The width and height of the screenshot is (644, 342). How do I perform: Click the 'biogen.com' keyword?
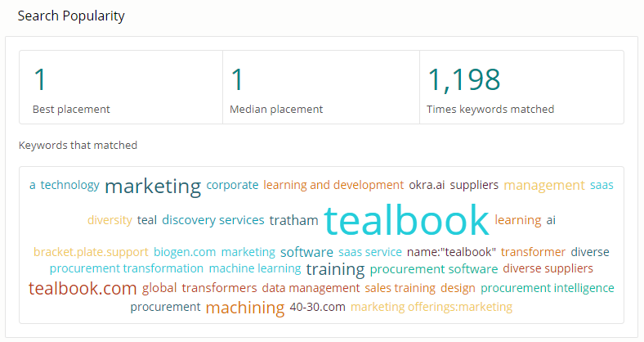[185, 252]
